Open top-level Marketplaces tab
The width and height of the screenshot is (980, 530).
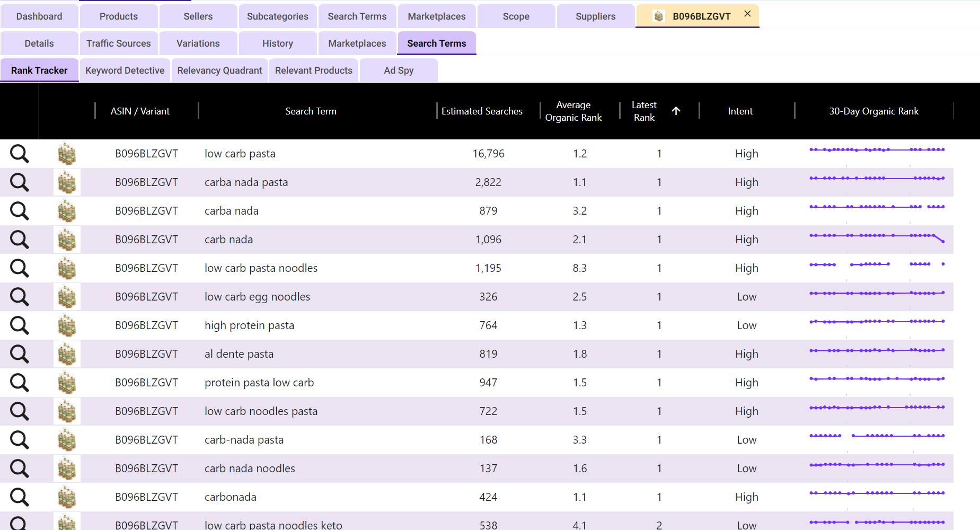pyautogui.click(x=437, y=16)
